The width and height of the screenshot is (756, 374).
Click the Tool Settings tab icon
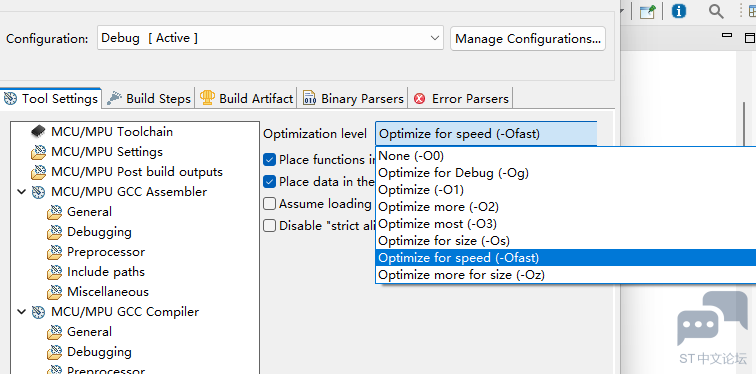click(x=11, y=99)
